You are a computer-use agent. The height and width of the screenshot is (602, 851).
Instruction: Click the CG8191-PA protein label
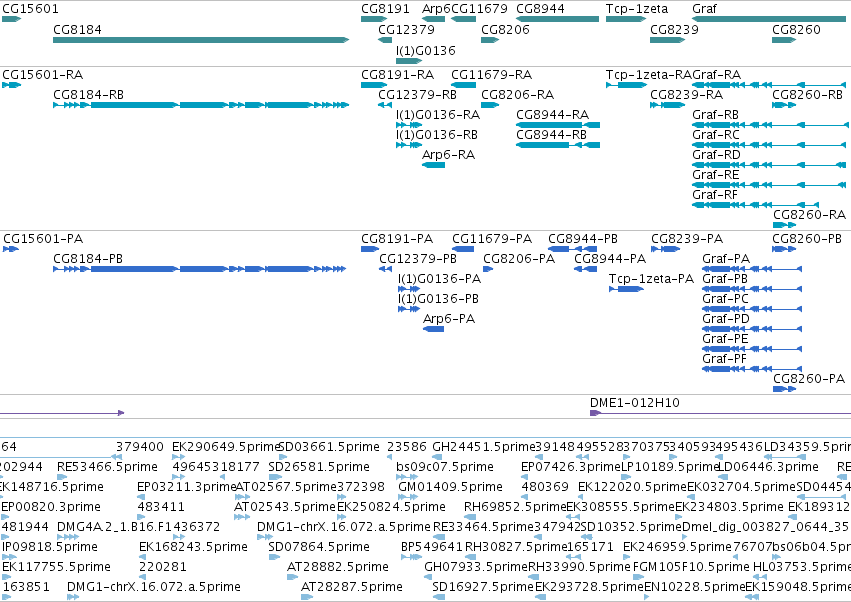pos(397,239)
